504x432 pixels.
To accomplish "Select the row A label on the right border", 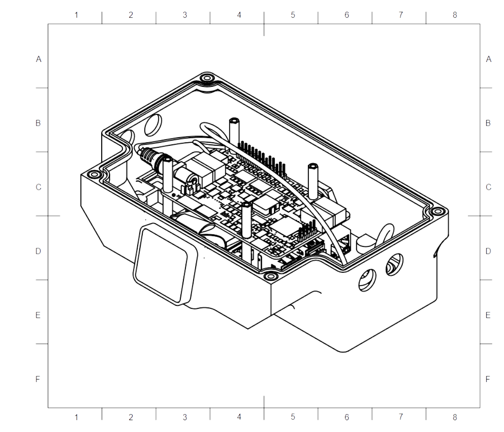I will point(487,59).
